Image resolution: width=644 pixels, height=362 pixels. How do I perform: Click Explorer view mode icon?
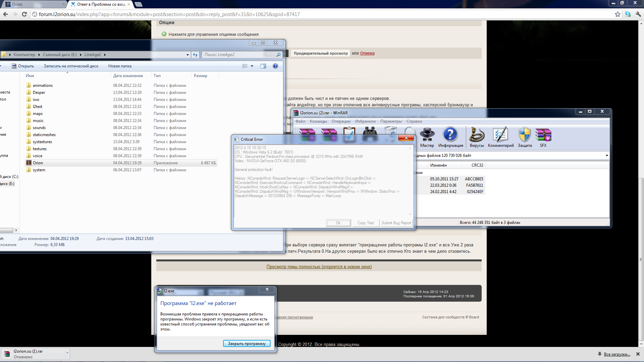click(245, 66)
